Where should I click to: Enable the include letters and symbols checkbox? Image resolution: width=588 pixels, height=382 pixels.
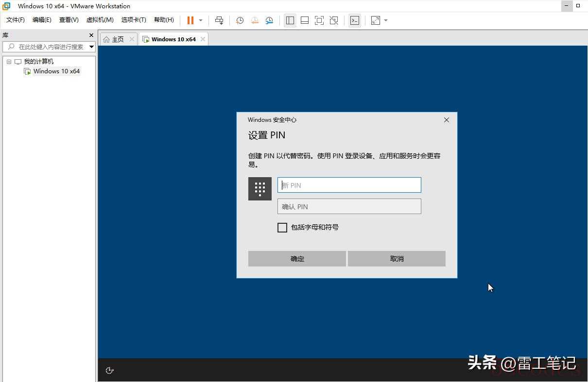click(282, 227)
